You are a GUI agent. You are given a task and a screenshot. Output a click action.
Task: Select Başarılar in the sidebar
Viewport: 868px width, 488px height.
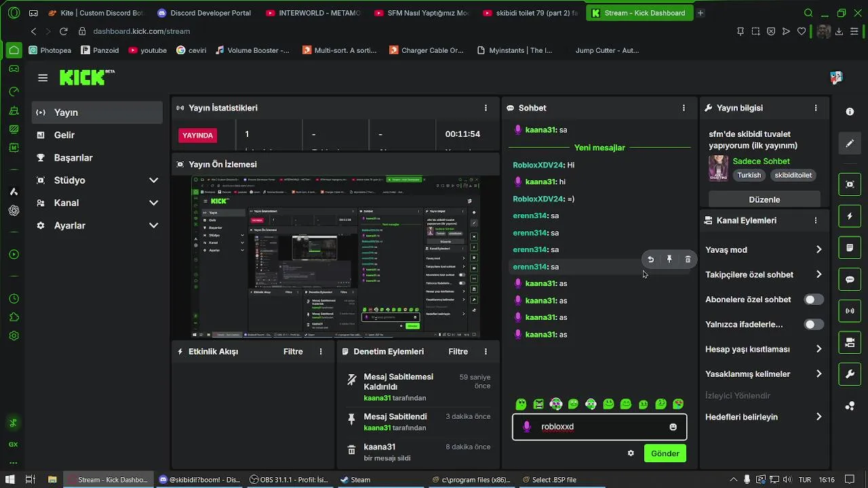(97, 158)
